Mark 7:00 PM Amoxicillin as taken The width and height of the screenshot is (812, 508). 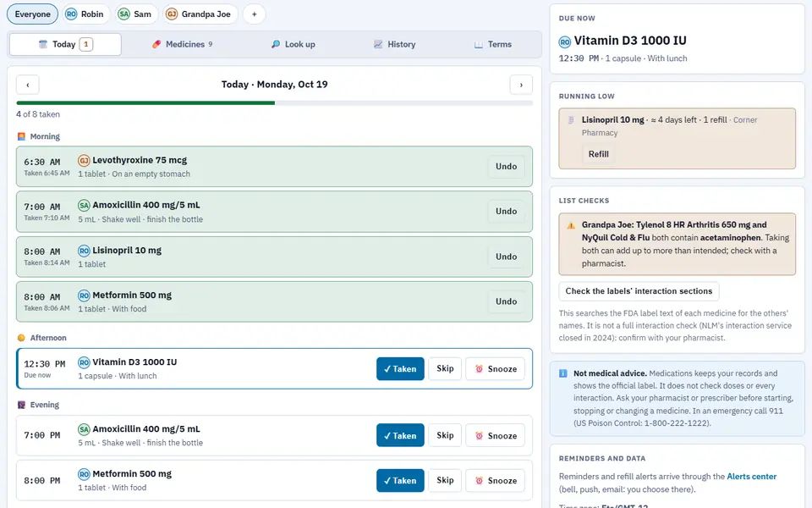(400, 435)
